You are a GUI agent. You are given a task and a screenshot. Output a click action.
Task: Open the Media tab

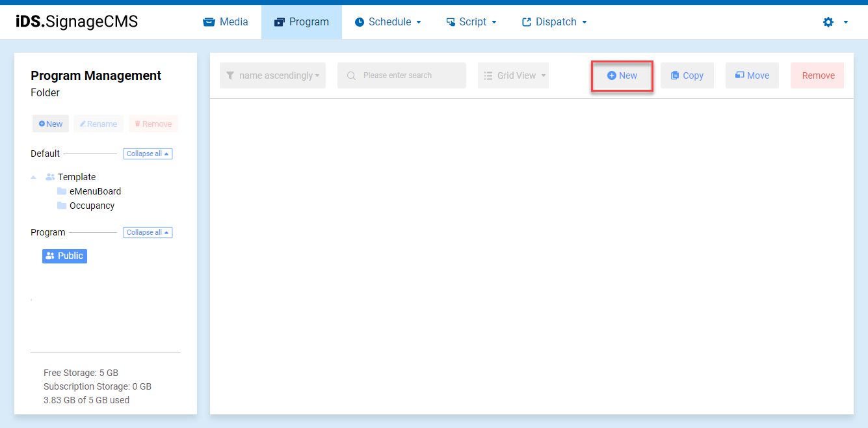[226, 22]
